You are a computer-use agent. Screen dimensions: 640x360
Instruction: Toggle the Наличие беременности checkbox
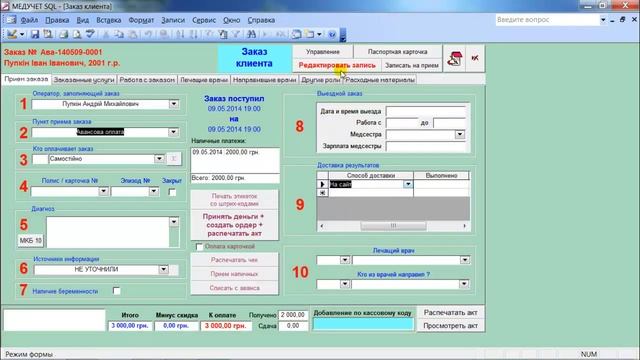click(x=117, y=291)
